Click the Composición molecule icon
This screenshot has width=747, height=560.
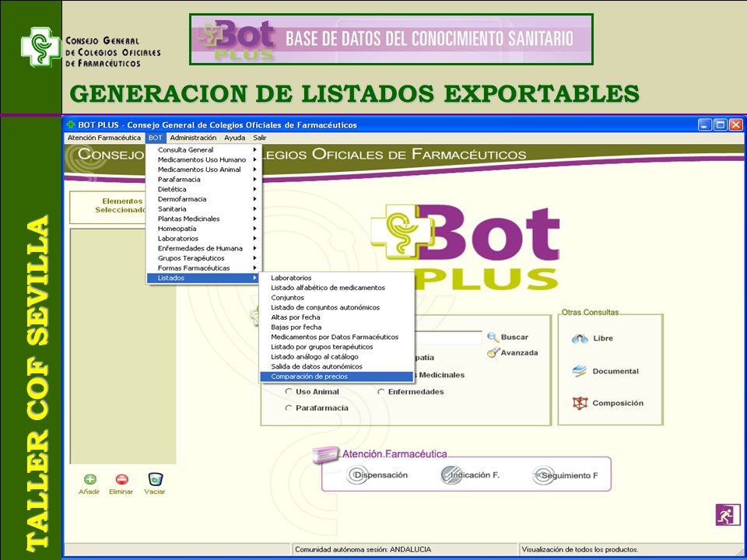tap(580, 404)
